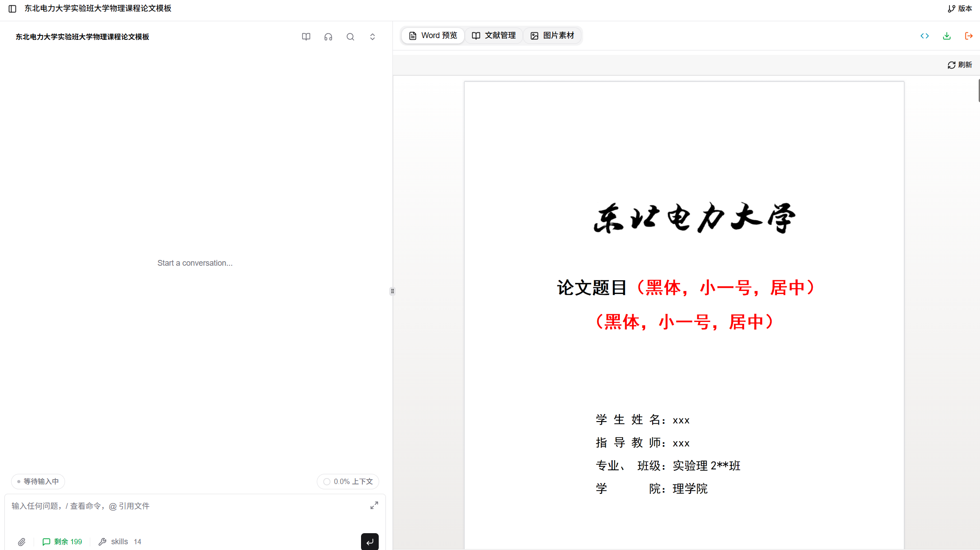Viewport: 980px width, 550px height.
Task: Open the skills 14 button
Action: (x=119, y=542)
